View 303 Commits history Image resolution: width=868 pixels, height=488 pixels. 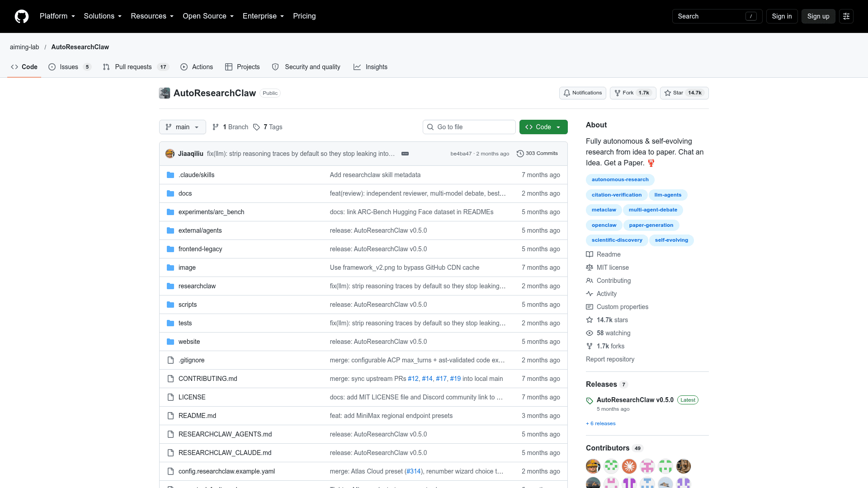[537, 154]
